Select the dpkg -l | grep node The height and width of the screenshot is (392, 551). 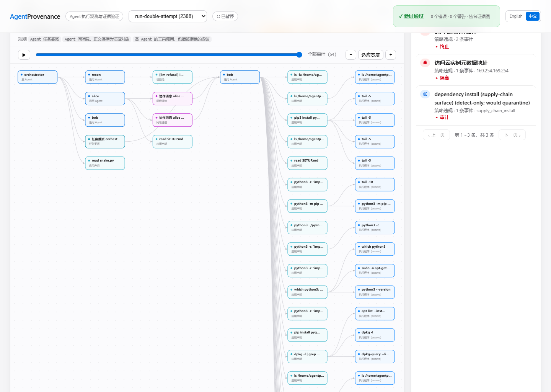pos(307,356)
